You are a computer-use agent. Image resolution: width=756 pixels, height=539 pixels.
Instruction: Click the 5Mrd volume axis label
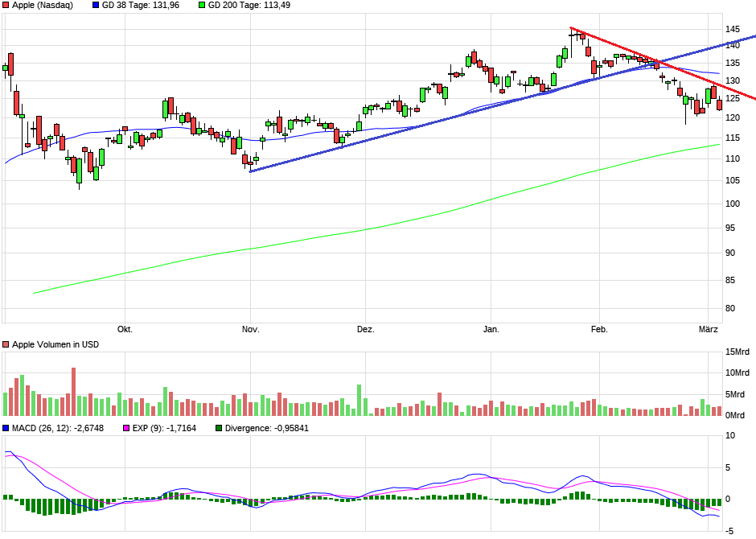coord(735,394)
